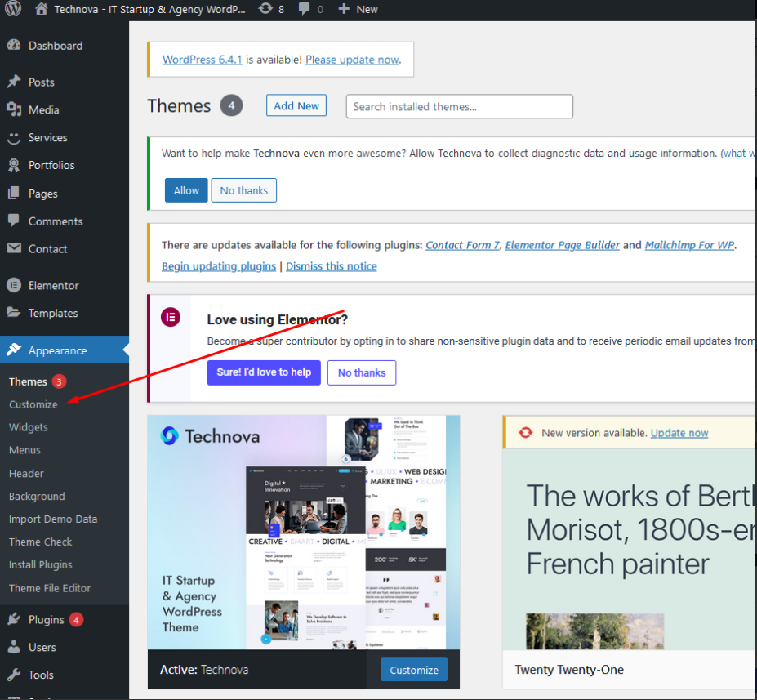Click the New item in admin bar
The height and width of the screenshot is (700, 757).
358,9
